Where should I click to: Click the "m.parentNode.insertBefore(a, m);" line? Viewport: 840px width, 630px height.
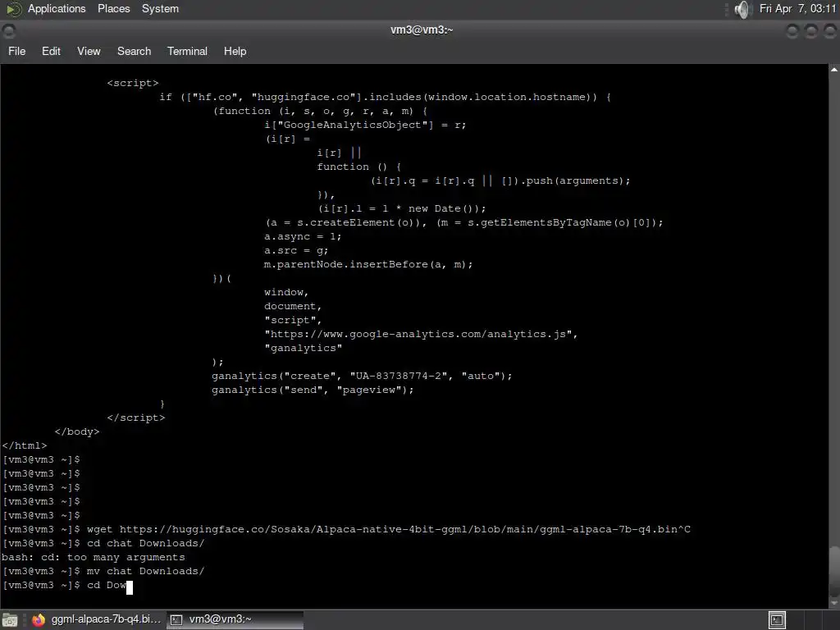(x=368, y=265)
